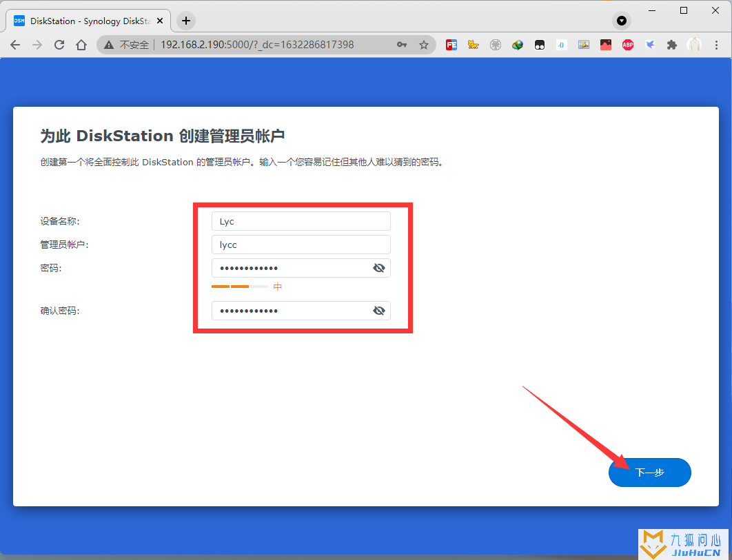The image size is (732, 560).
Task: Open a new browser tab
Action: tap(186, 21)
